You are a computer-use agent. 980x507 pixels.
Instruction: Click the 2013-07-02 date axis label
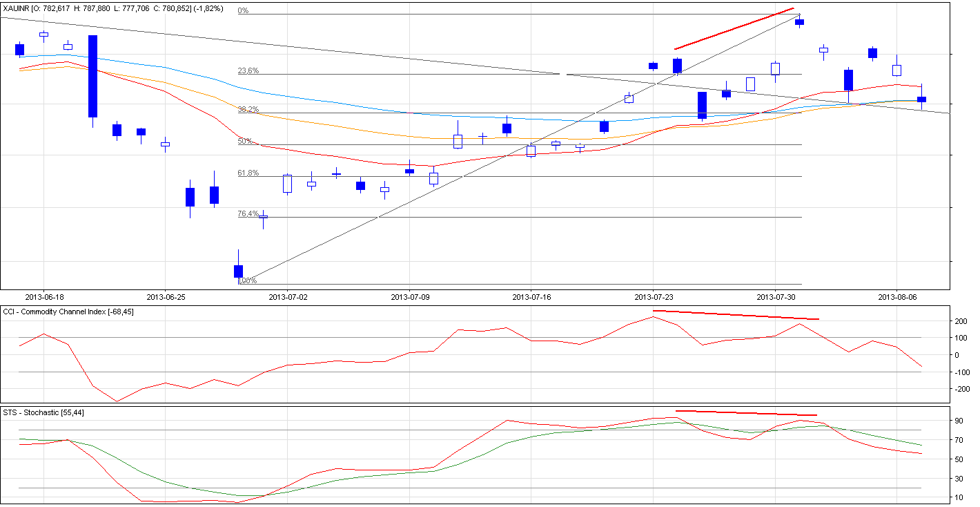coord(288,297)
